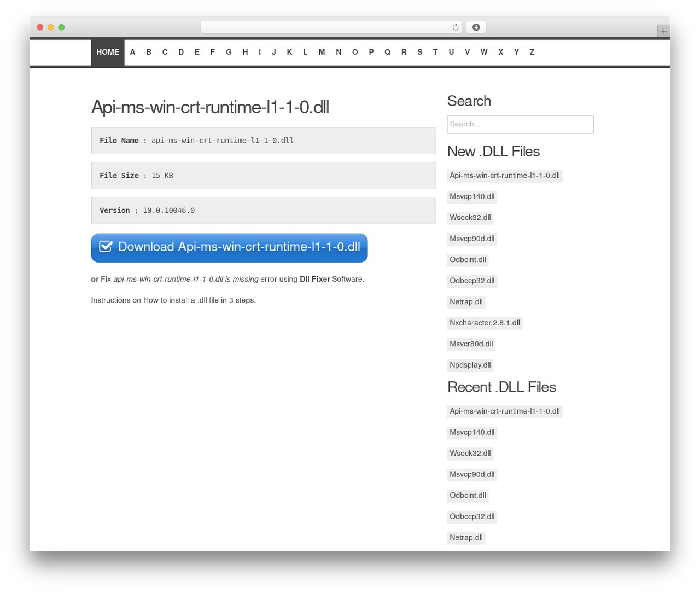Image resolution: width=700 pixels, height=593 pixels.
Task: Open Msvcp140.dll under Recent .DLL Files
Action: 472,432
